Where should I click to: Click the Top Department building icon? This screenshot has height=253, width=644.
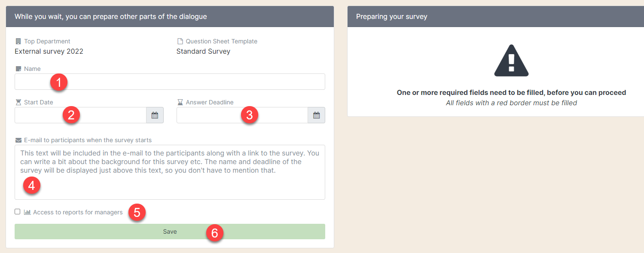[x=17, y=41]
